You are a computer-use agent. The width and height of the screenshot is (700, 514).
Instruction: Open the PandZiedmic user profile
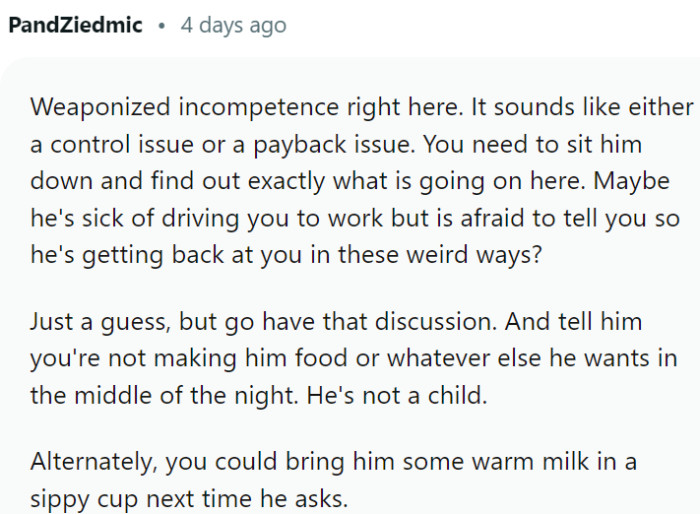point(75,24)
